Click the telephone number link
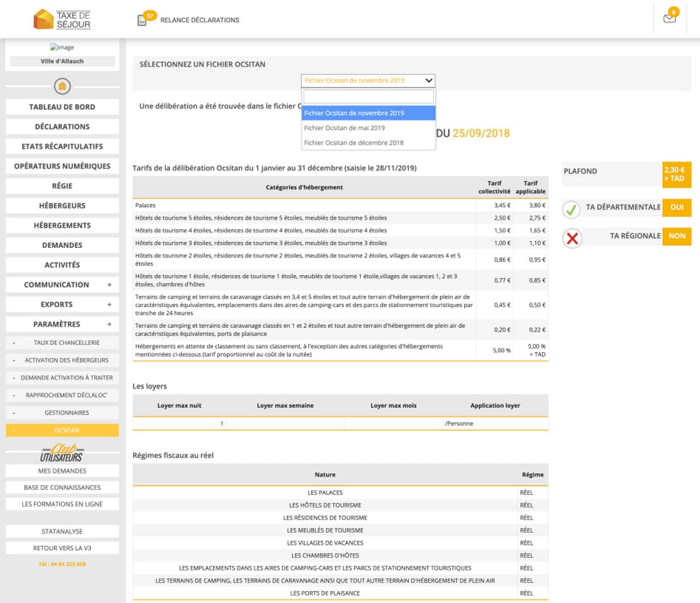Viewport: 700px width, 603px height. 62,564
